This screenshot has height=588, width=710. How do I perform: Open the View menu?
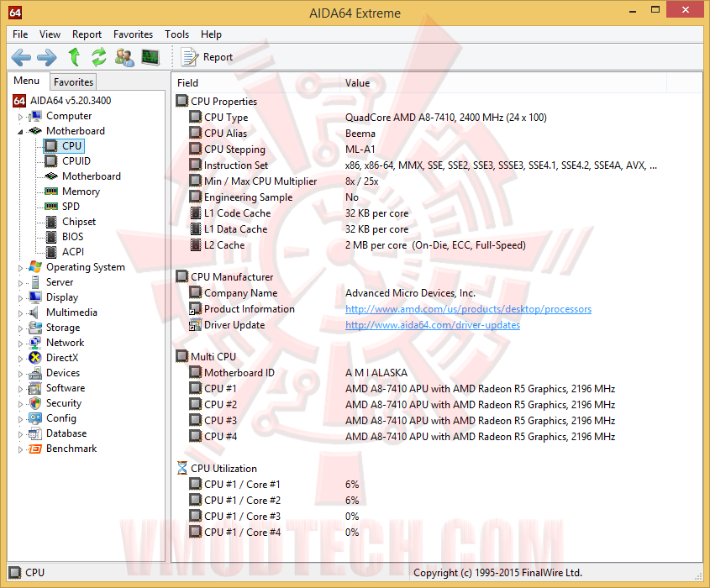coord(50,34)
